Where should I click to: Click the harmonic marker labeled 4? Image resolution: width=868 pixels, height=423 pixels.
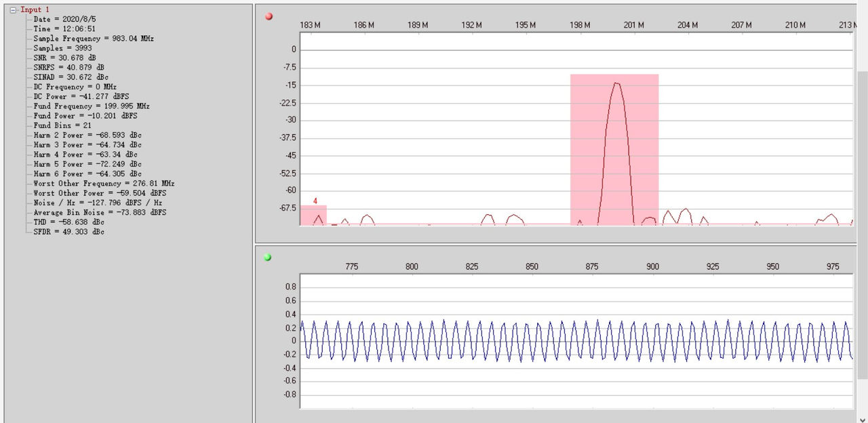(315, 201)
